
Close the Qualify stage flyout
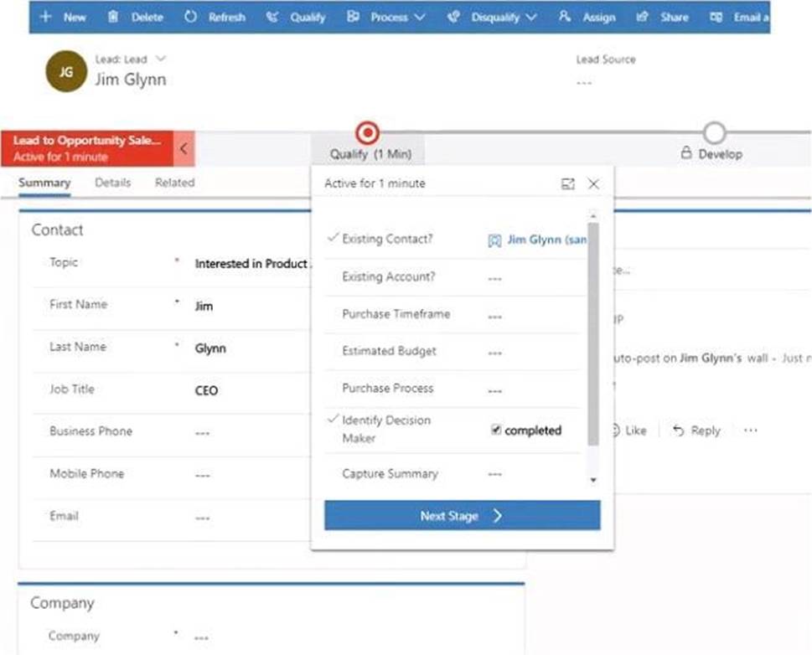click(x=593, y=184)
